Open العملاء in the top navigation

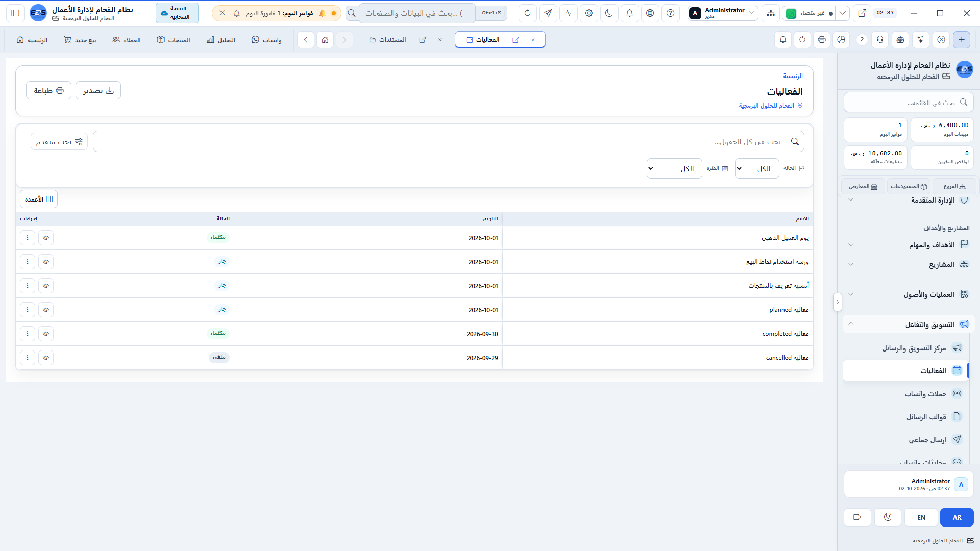click(x=127, y=40)
